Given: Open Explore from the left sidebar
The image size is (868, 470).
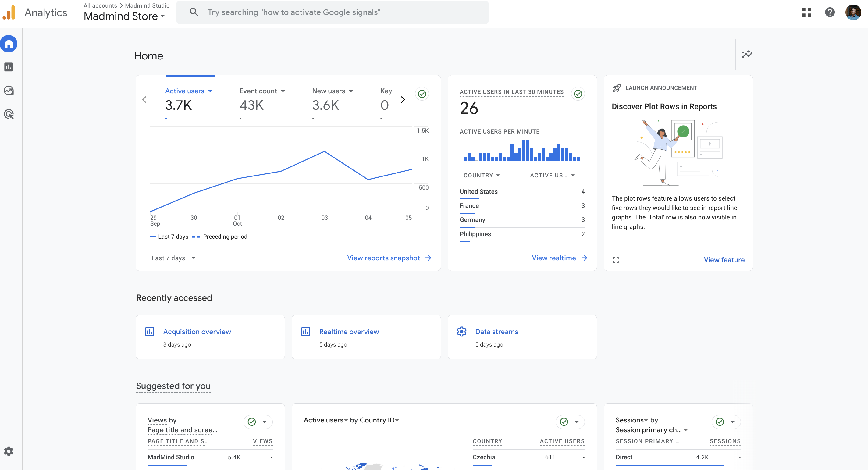Looking at the screenshot, I should 9,91.
